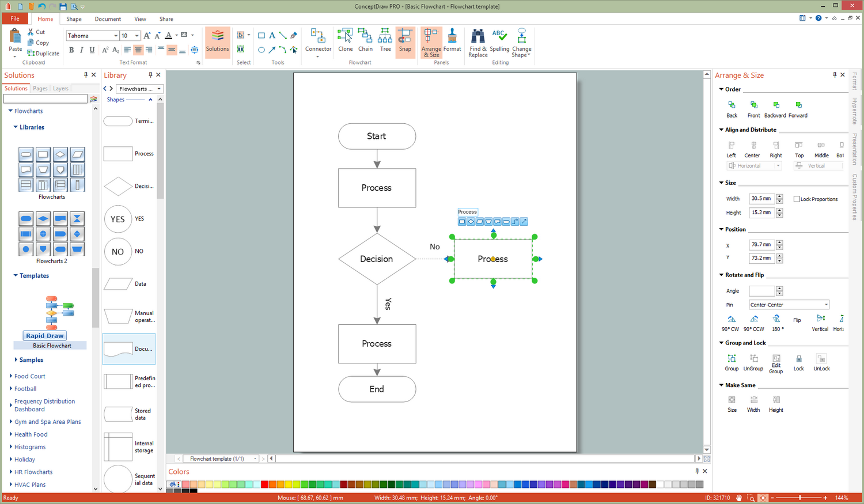This screenshot has width=864, height=504.
Task: Switch to the View ribbon tab
Action: [x=140, y=19]
